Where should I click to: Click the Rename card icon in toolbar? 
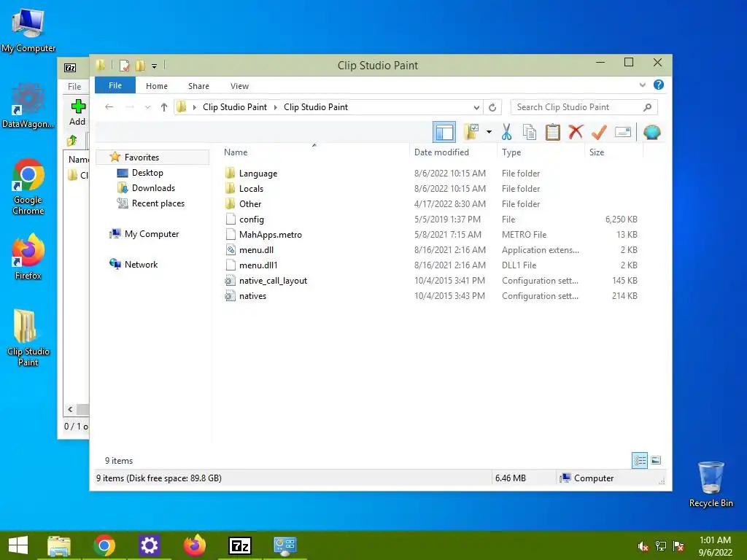[x=623, y=132]
